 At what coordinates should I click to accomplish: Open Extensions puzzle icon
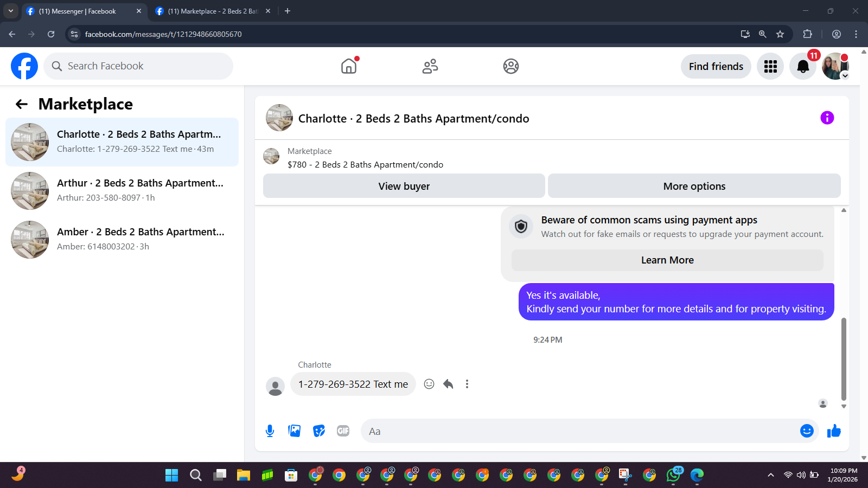(807, 34)
